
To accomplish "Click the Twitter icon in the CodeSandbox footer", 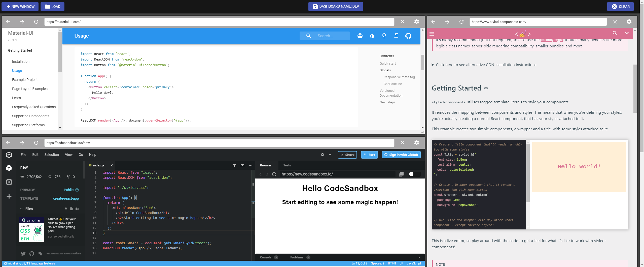I will pos(23,253).
